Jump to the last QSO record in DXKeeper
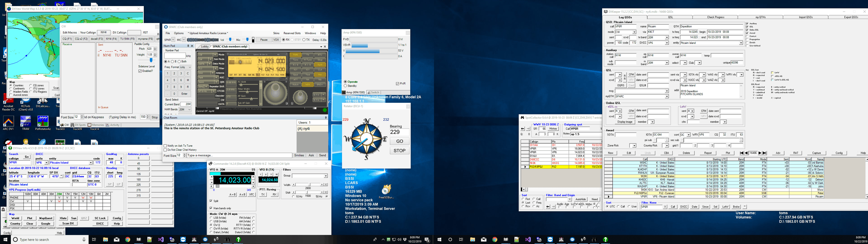868x244 pixels. click(x=764, y=153)
